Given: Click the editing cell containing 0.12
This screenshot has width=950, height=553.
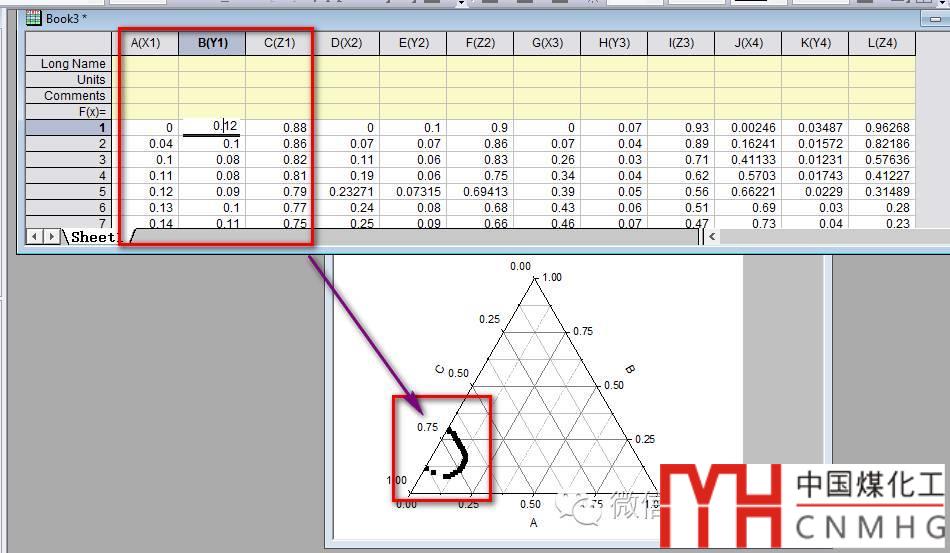Looking at the screenshot, I should (x=212, y=127).
